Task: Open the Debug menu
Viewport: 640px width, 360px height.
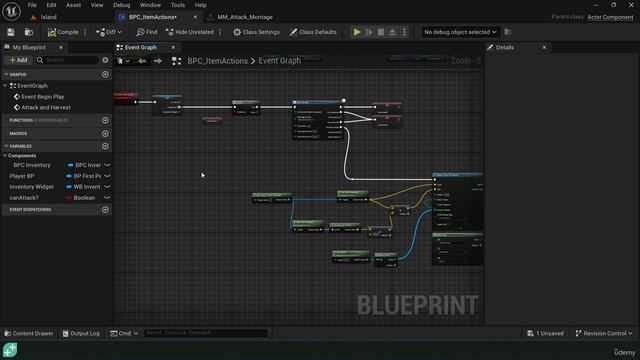Action: 121,5
